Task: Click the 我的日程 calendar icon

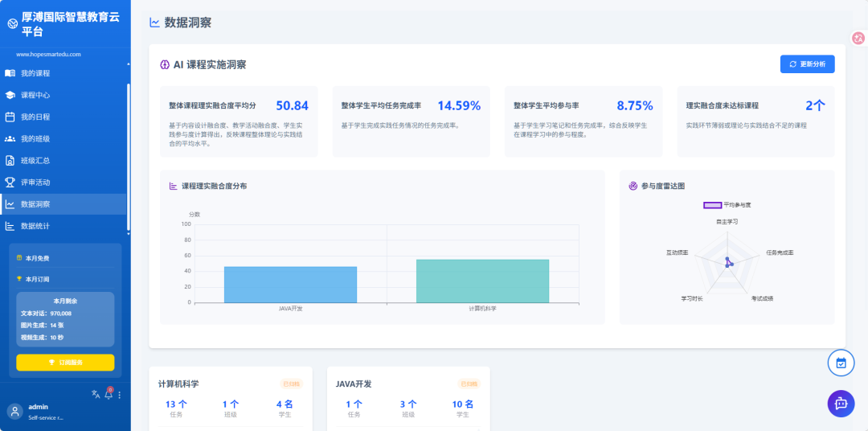Action: point(10,117)
